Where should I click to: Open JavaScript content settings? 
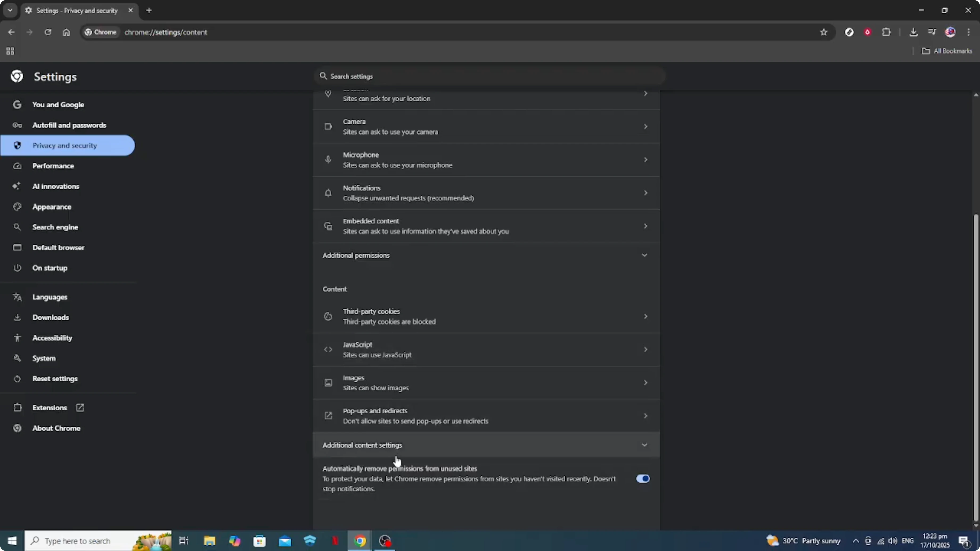(486, 349)
